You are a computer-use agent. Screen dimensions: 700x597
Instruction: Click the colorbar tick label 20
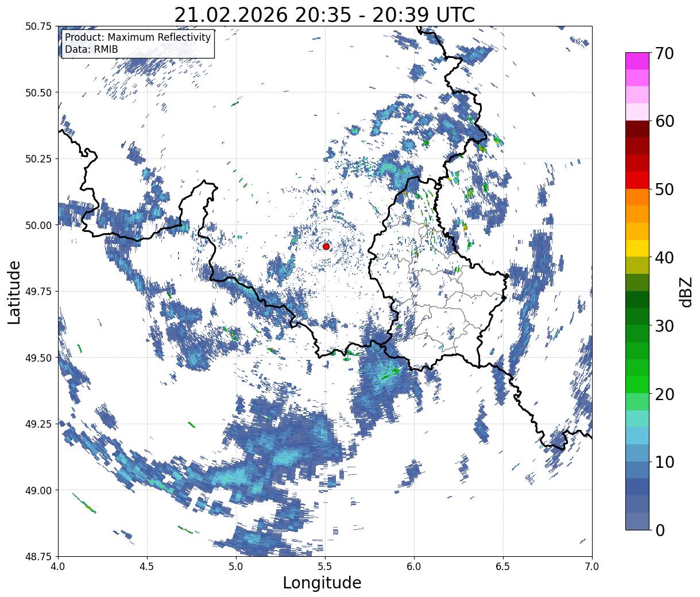tap(663, 394)
